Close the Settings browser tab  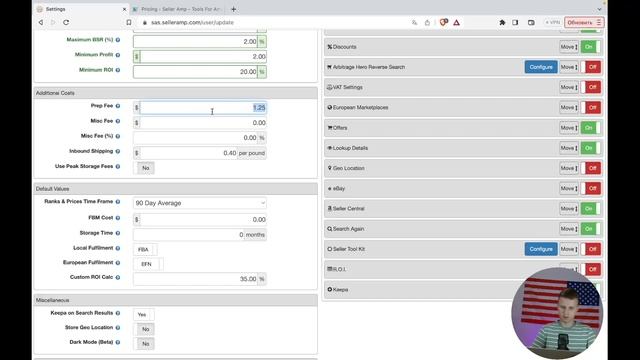tap(124, 9)
